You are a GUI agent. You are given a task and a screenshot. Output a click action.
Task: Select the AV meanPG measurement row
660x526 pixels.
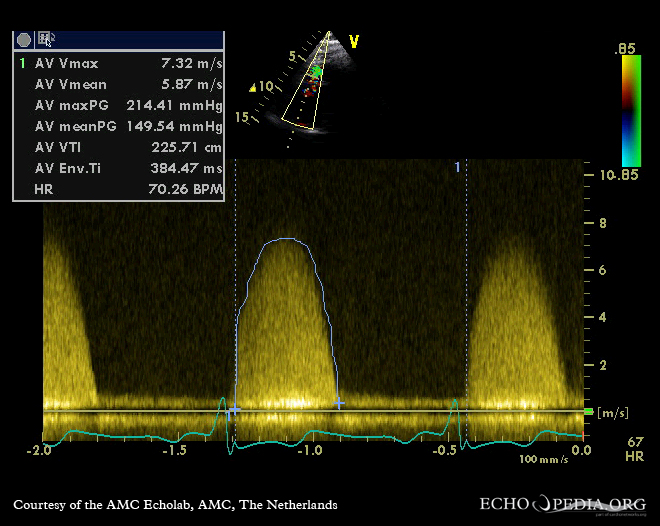point(118,126)
